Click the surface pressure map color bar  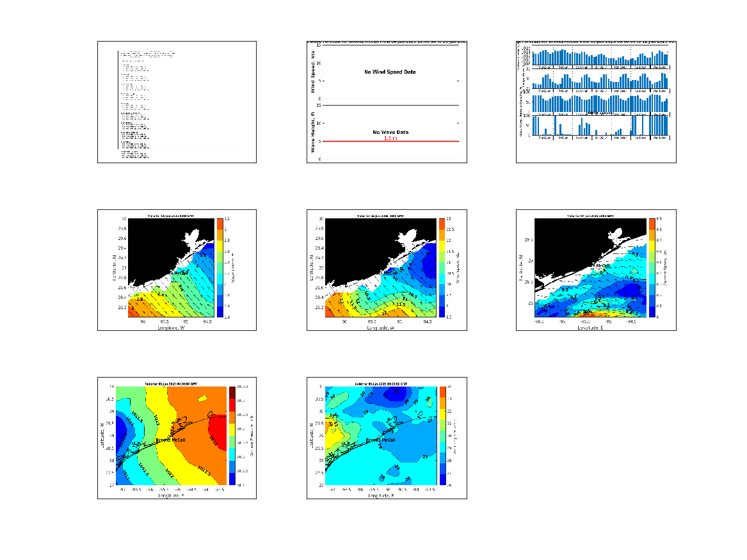click(x=232, y=436)
